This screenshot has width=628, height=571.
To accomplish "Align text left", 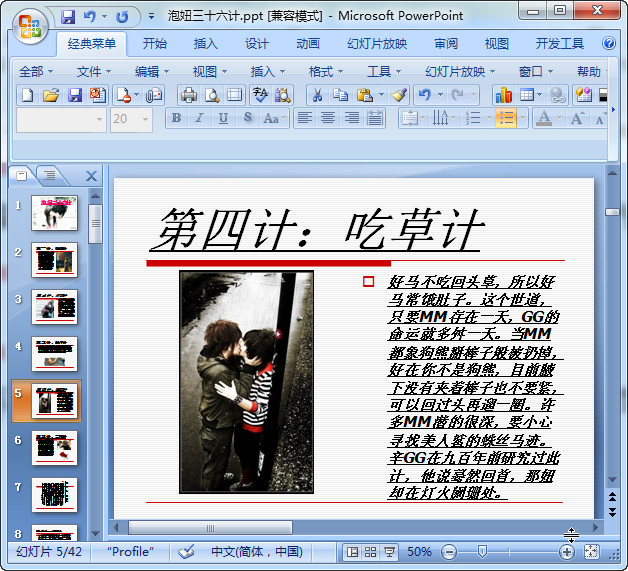I will tap(305, 118).
